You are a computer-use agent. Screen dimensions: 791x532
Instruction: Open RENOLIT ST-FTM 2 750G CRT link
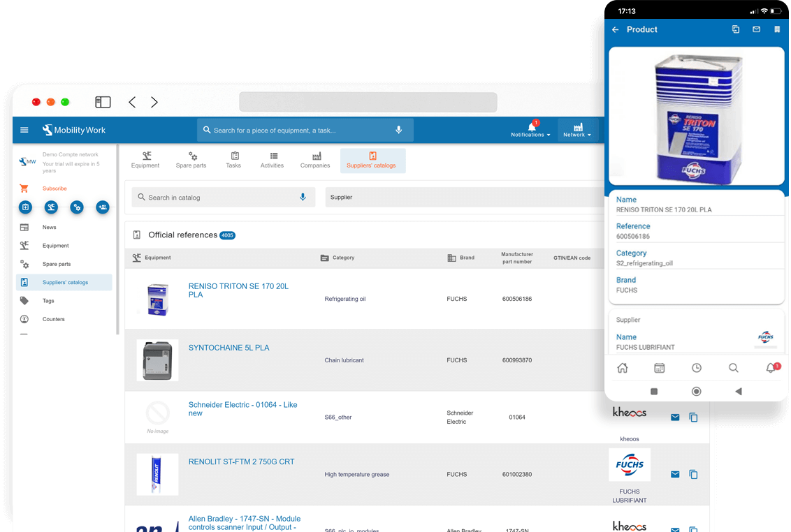pos(241,462)
